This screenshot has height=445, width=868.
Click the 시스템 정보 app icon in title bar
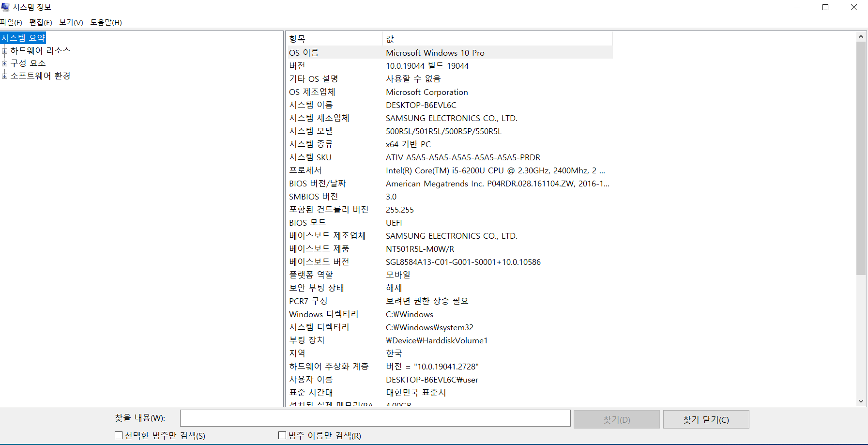[5, 7]
